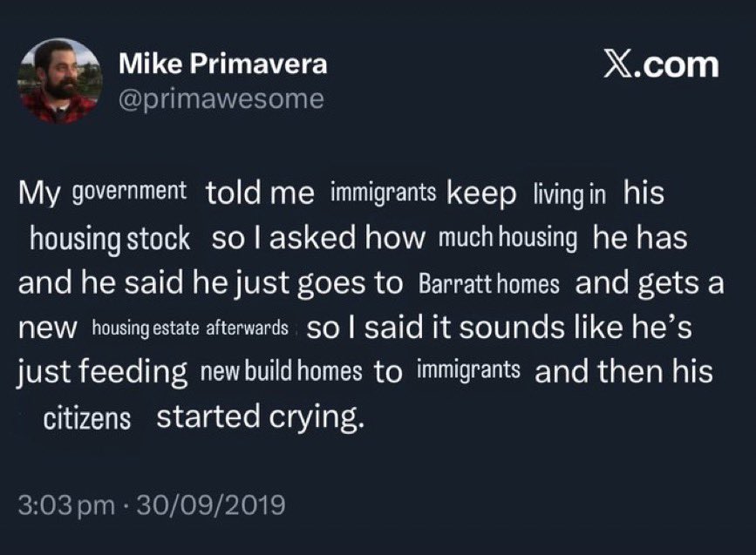Click the 'much housing' edited phrase
756x555 pixels.
507,238
